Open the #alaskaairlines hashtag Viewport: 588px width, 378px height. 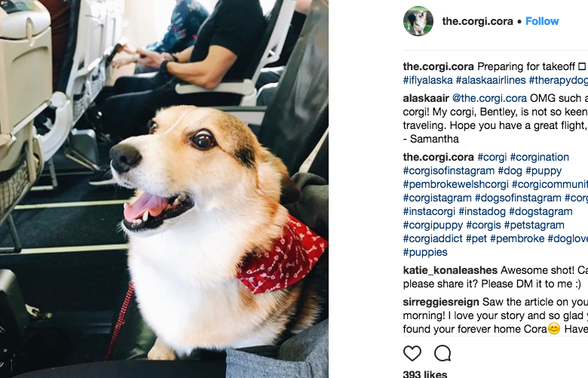[x=491, y=80]
